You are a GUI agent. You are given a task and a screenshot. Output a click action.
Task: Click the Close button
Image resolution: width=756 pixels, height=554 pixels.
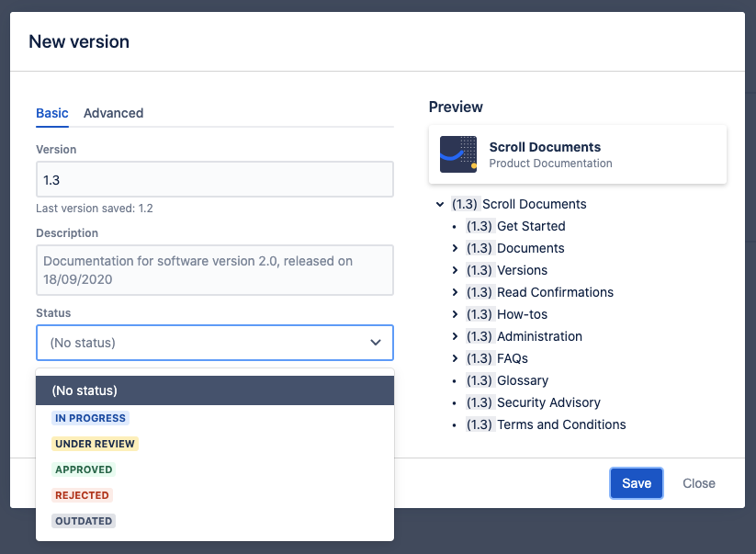point(698,483)
